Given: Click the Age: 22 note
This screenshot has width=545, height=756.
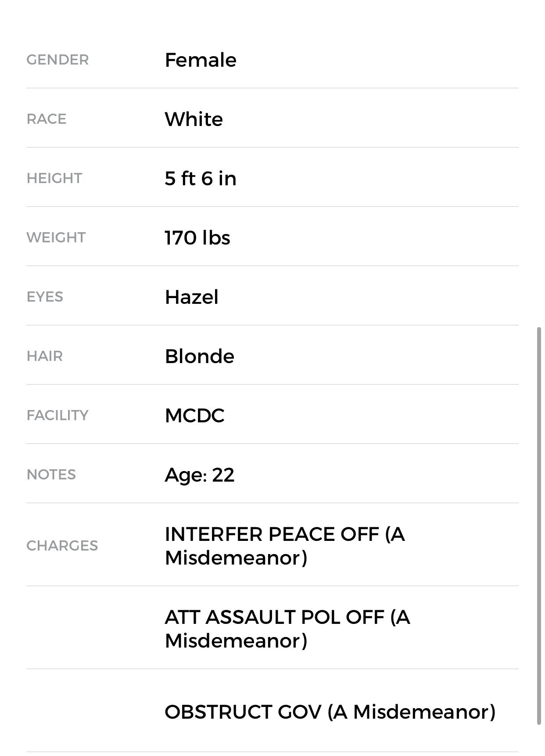Looking at the screenshot, I should (x=199, y=475).
